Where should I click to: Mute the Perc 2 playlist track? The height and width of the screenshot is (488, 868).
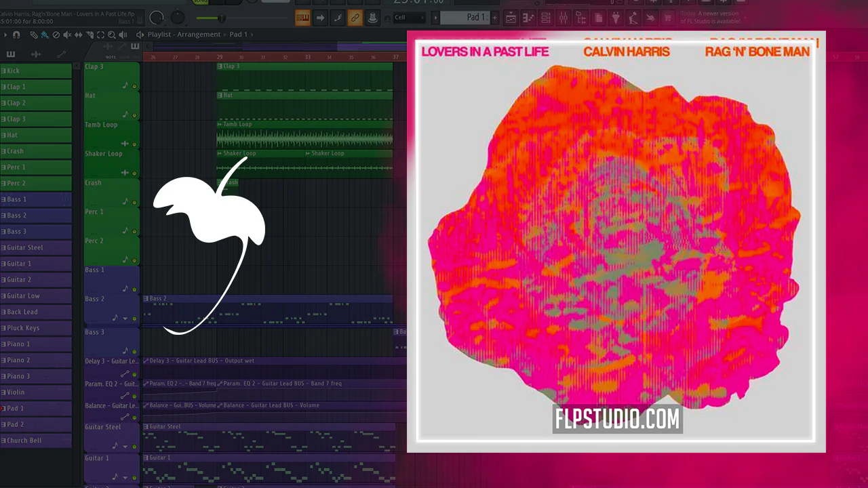(x=134, y=261)
